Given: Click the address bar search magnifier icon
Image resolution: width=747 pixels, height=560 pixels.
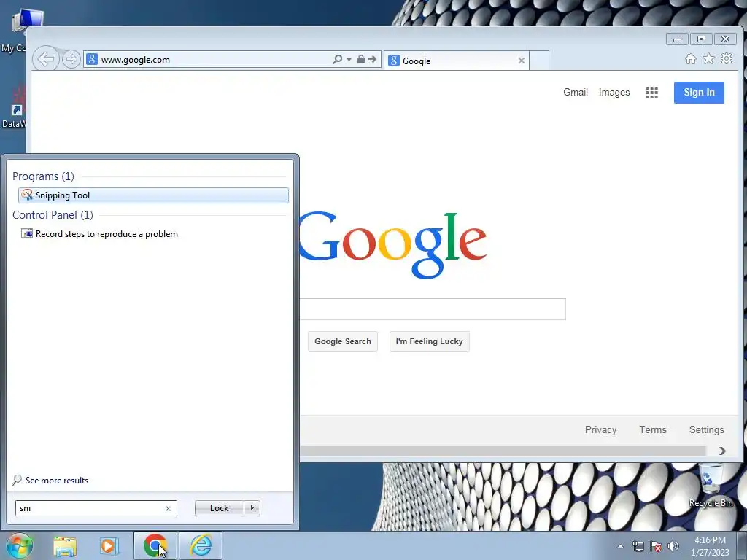Looking at the screenshot, I should pyautogui.click(x=337, y=60).
